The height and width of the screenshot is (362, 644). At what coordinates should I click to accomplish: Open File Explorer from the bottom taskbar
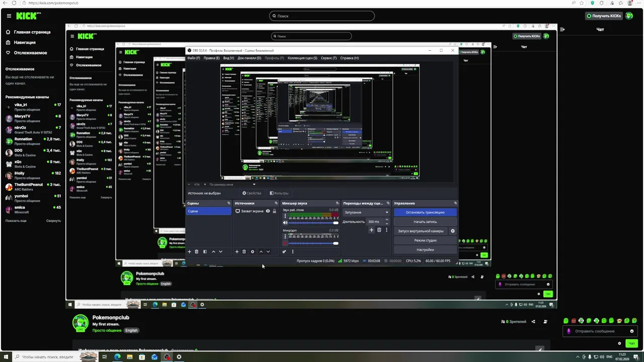(x=130, y=357)
